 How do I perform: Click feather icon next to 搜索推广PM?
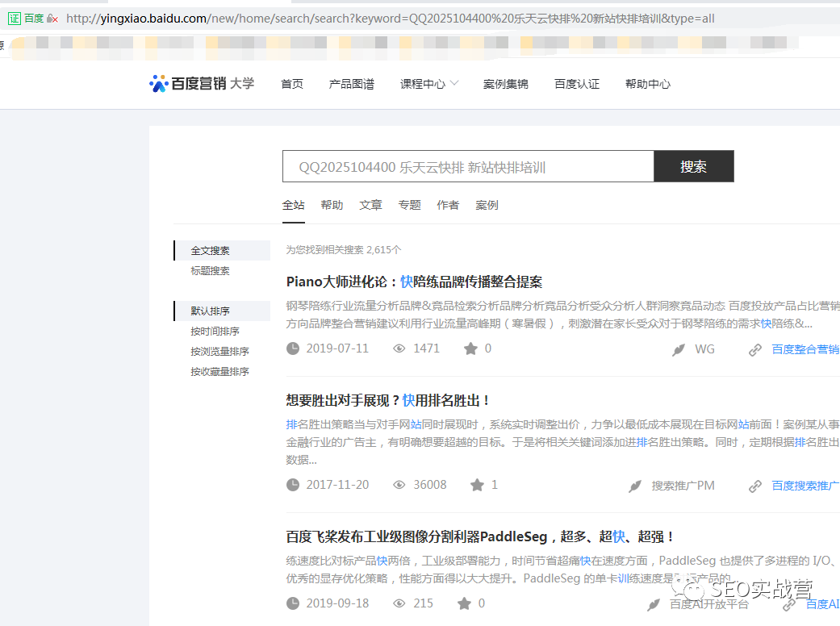tap(635, 486)
